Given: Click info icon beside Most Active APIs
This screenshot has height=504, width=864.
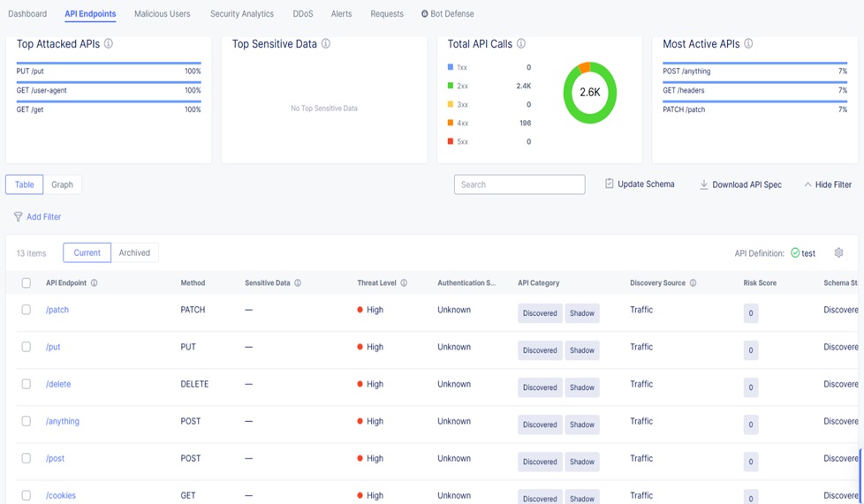Looking at the screenshot, I should [748, 43].
